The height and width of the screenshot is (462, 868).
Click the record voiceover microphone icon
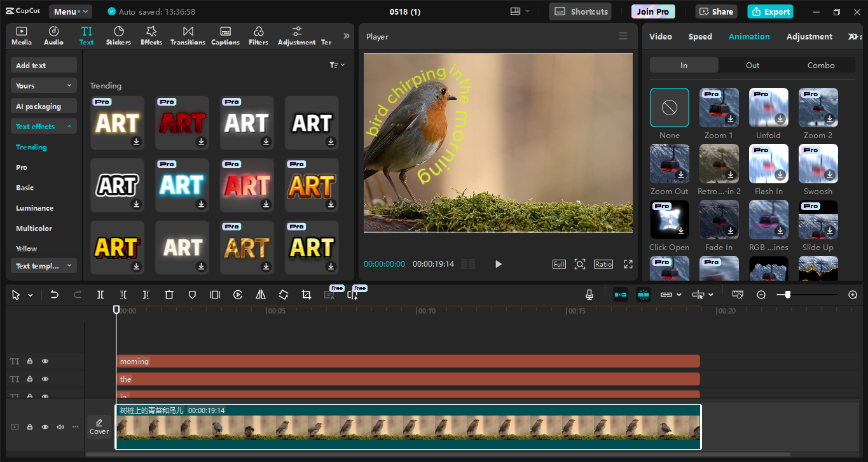coord(589,294)
